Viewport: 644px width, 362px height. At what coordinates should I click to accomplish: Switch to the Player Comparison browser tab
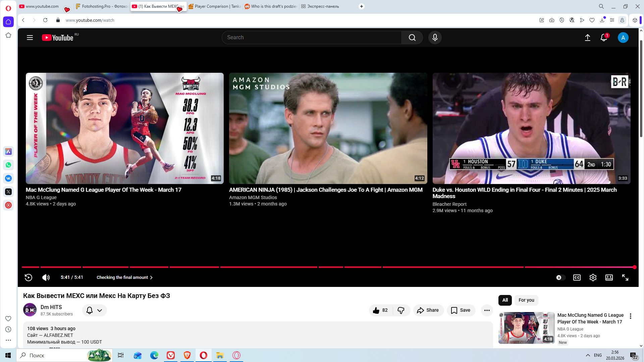[215, 6]
